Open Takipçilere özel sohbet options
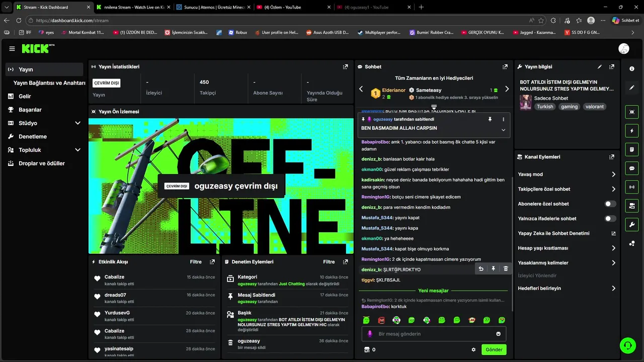The height and width of the screenshot is (362, 644). pyautogui.click(x=567, y=189)
